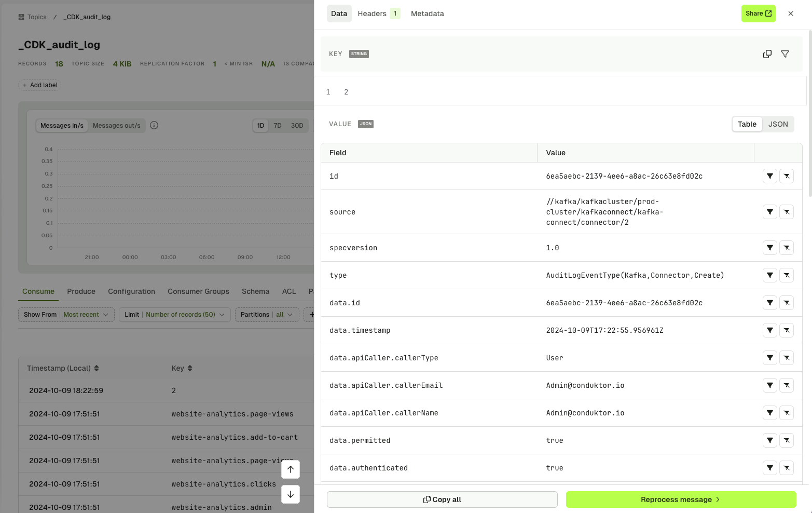Navigate to Topics breadcrumb link
Image resolution: width=812 pixels, height=513 pixels.
pyautogui.click(x=33, y=17)
